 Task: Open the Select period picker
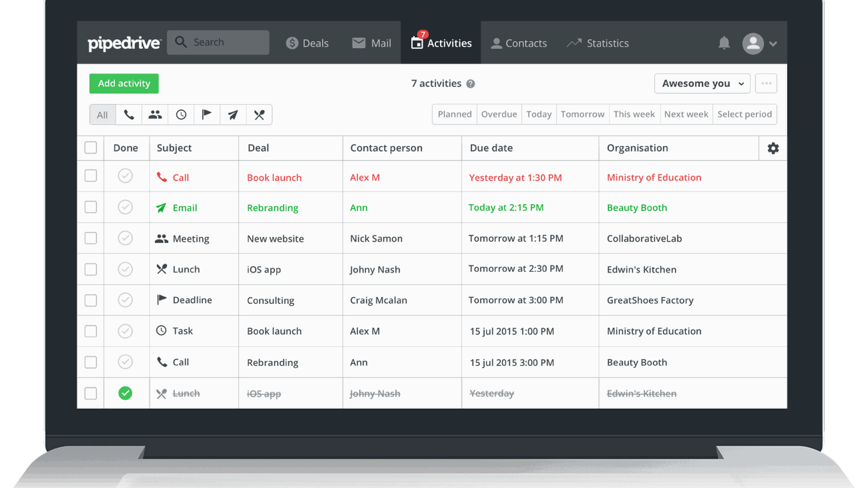coord(745,114)
